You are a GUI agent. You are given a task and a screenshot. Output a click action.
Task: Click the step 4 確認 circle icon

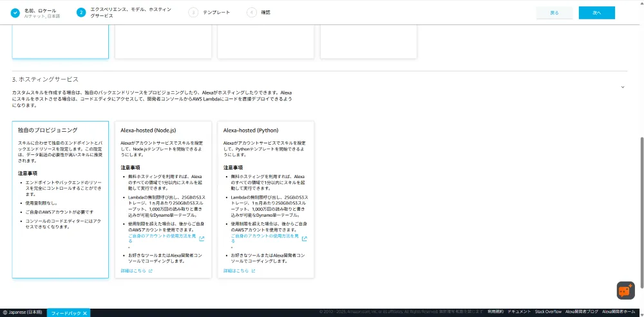pos(251,13)
